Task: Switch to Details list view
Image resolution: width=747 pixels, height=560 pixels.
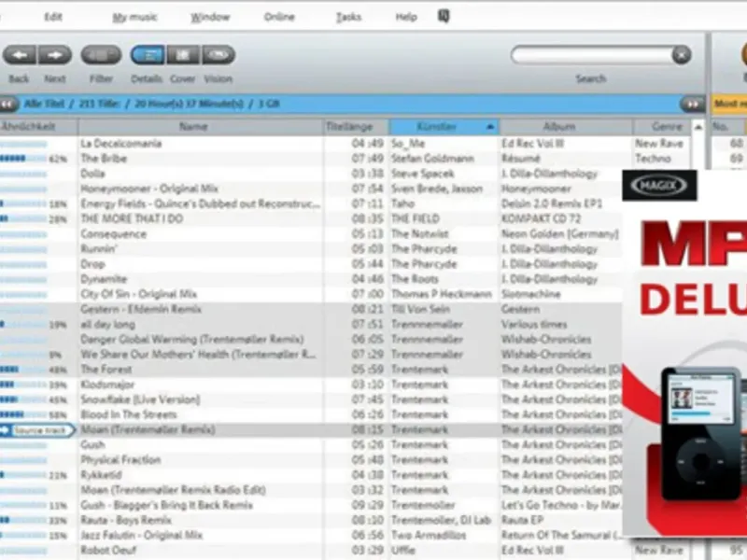Action: [148, 55]
